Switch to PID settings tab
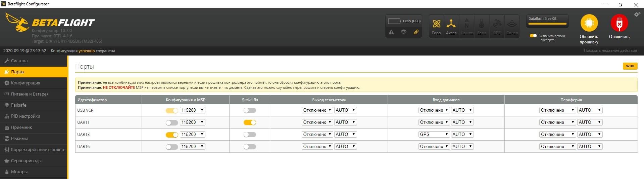The height and width of the screenshot is (179, 644). click(26, 116)
